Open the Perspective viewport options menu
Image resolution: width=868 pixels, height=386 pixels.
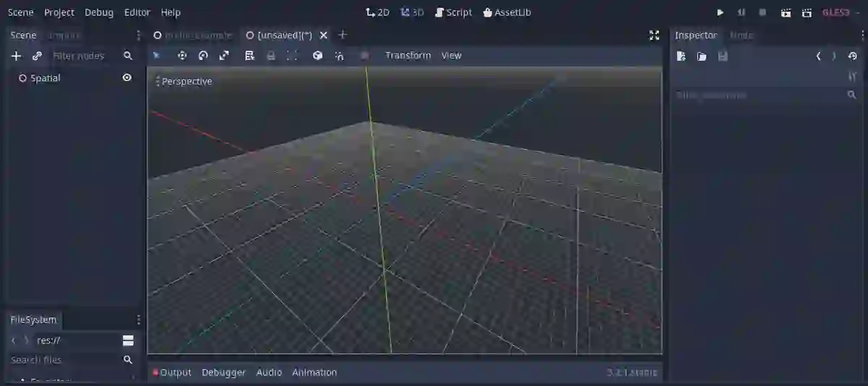(184, 82)
